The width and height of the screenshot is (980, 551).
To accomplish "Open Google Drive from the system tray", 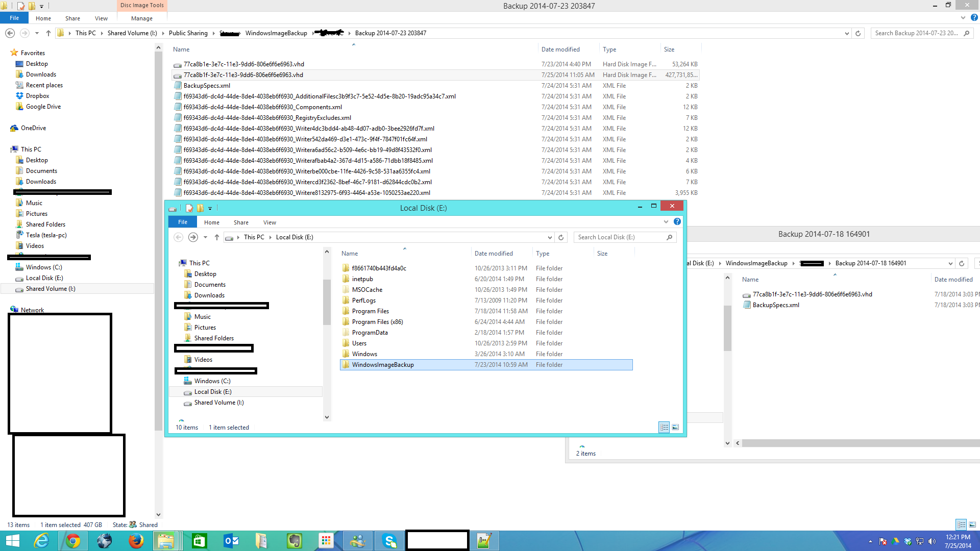I will [x=895, y=540].
